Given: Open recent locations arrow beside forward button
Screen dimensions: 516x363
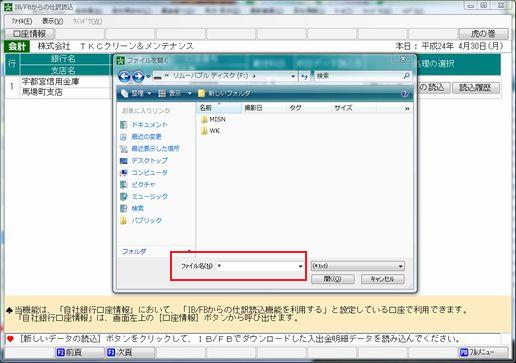Looking at the screenshot, I should pos(148,77).
